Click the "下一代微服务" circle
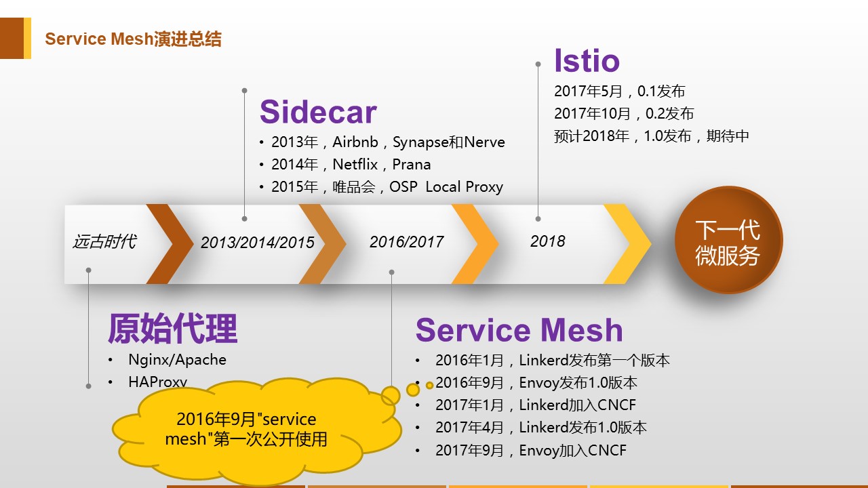 click(x=728, y=240)
